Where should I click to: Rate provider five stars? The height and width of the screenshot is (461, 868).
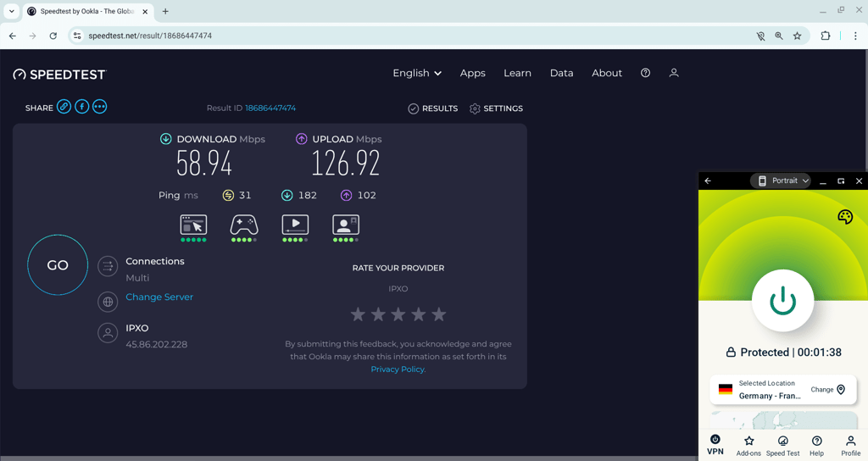438,315
